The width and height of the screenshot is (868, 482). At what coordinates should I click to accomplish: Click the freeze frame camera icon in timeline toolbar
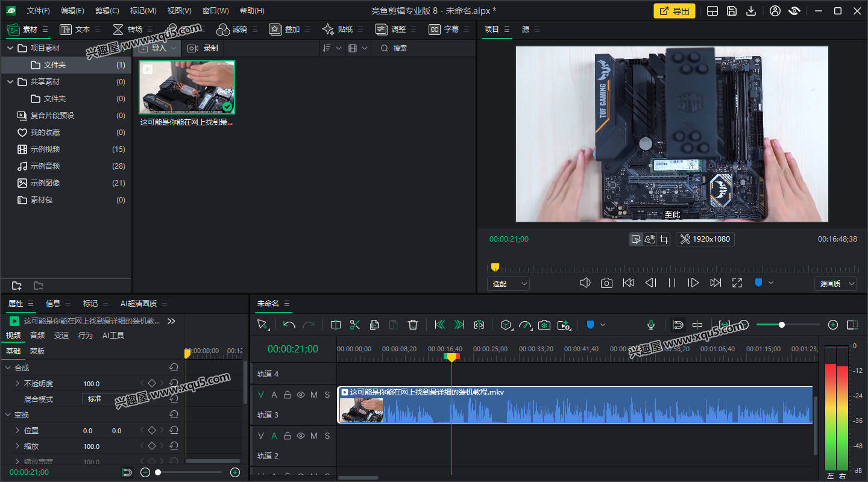coord(544,325)
